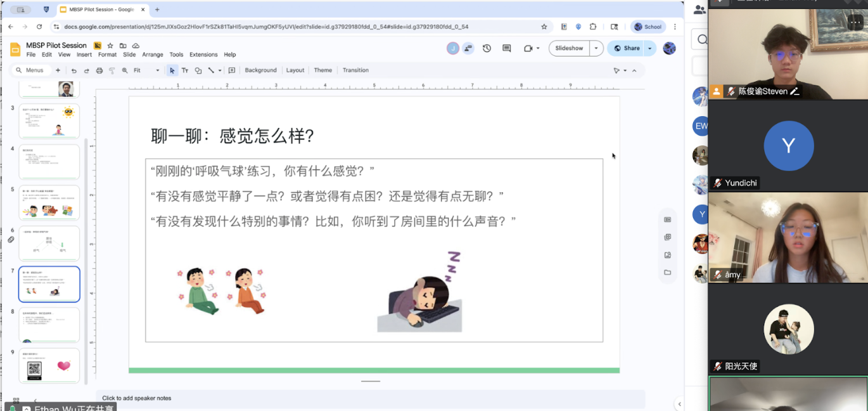868x411 pixels.
Task: Click the browser address bar URL
Action: (x=266, y=27)
